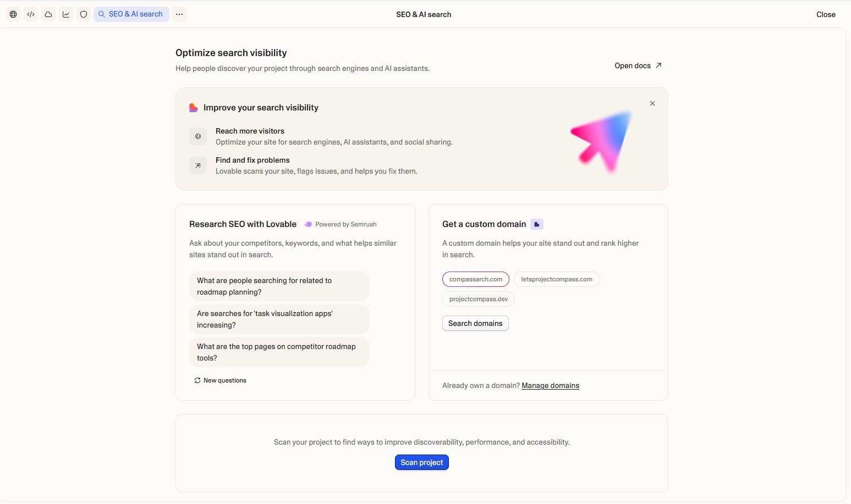Open the analytics chart icon

pyautogui.click(x=66, y=14)
